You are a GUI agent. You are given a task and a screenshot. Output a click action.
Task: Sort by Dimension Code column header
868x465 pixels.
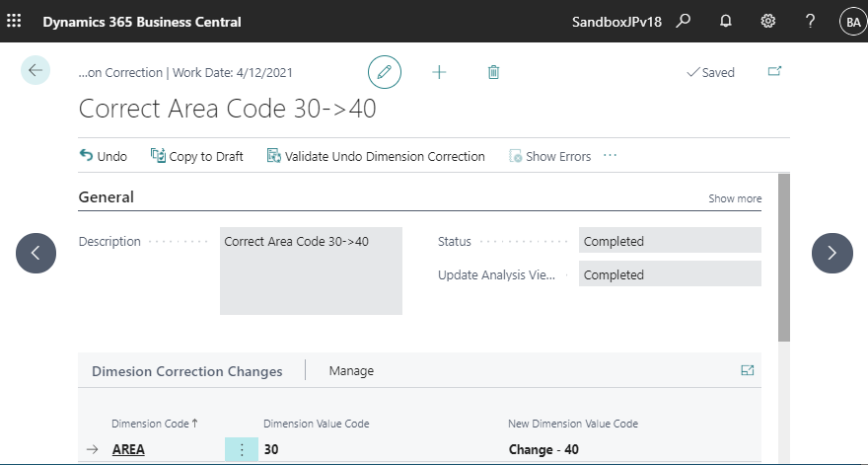click(155, 424)
